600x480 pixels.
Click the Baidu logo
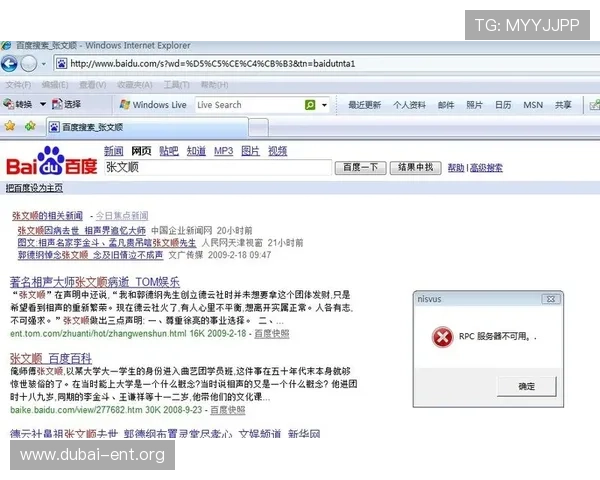click(x=51, y=161)
